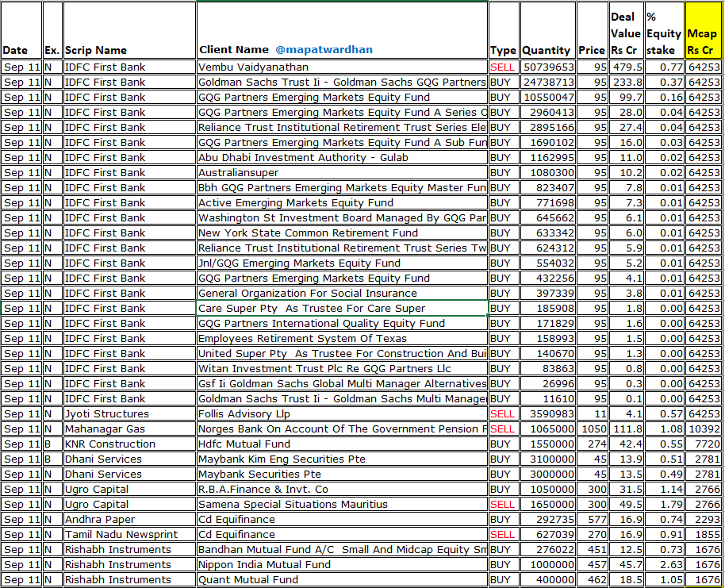Image resolution: width=725 pixels, height=588 pixels.
Task: Select the Andhra Paper scrip cell
Action: pos(129,520)
